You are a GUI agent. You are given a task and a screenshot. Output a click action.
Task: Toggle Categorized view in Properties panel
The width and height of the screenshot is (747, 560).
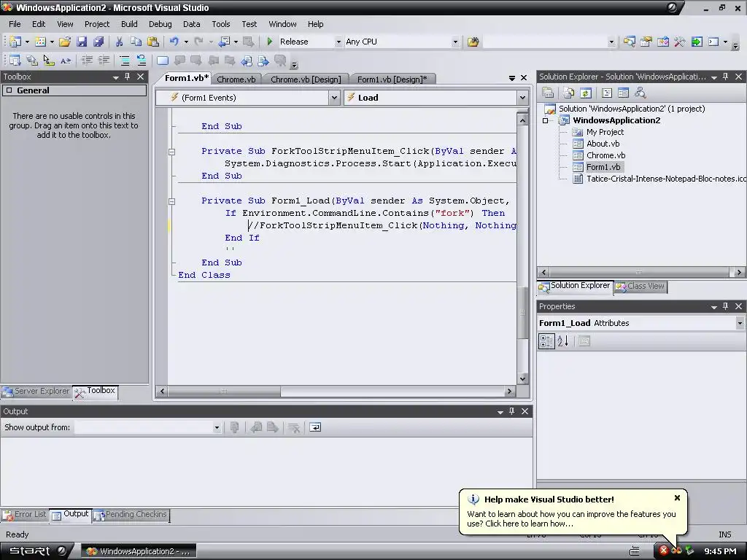(546, 341)
